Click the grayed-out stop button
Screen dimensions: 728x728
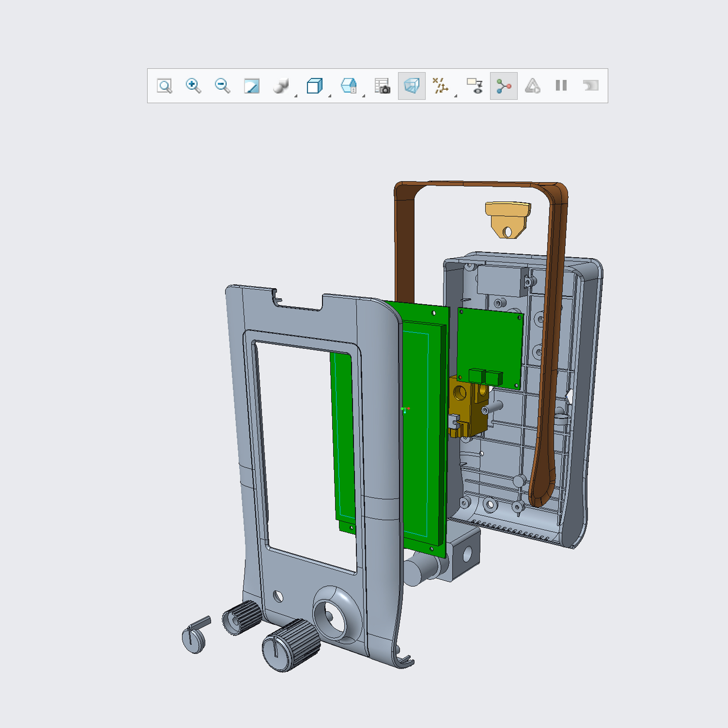click(591, 86)
